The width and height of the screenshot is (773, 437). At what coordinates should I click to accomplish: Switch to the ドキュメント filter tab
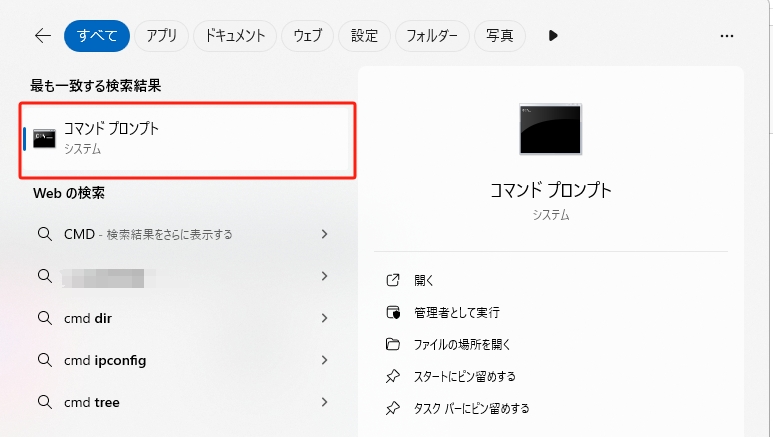(x=235, y=36)
